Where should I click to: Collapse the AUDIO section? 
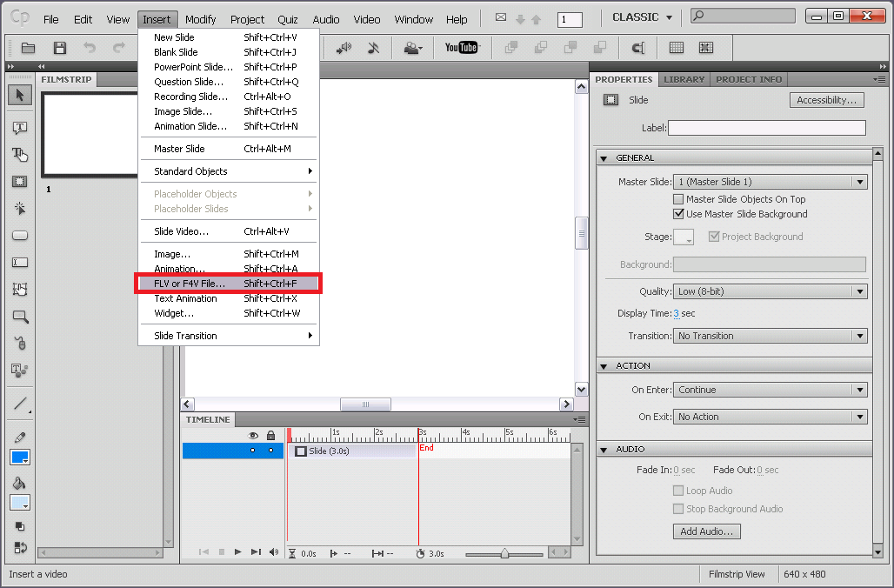click(604, 450)
